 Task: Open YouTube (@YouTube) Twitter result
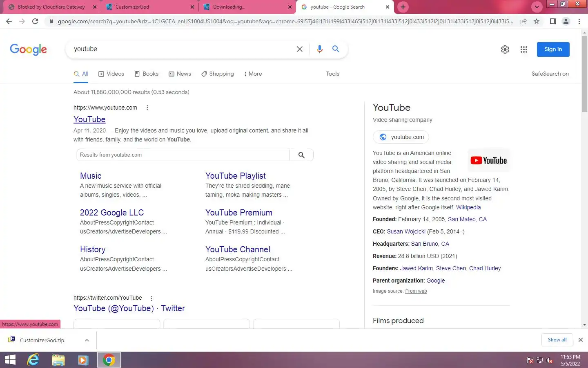tap(129, 308)
